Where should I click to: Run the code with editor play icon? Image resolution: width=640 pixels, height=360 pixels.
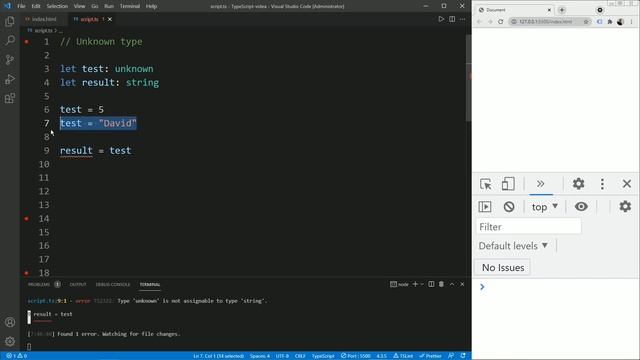tap(441, 19)
